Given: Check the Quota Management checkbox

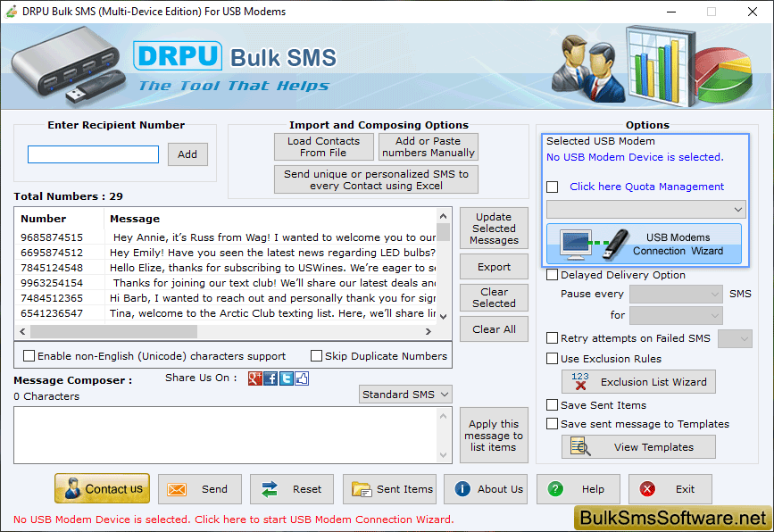Looking at the screenshot, I should pyautogui.click(x=553, y=187).
